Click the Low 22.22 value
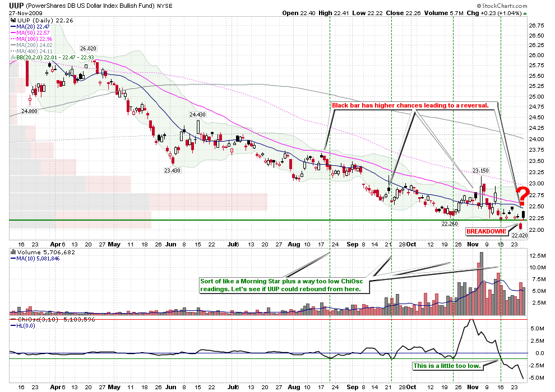Image resolution: width=555 pixels, height=392 pixels. (x=367, y=13)
